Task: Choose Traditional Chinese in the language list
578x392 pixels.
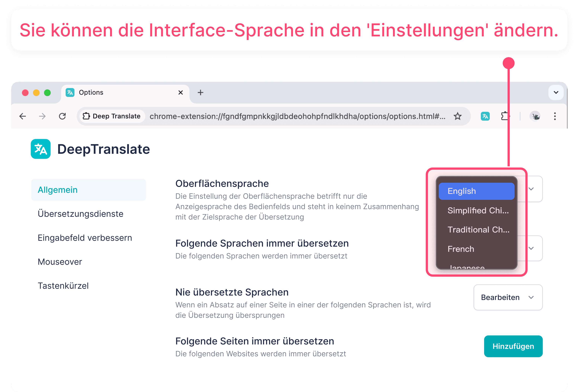Action: [476, 230]
